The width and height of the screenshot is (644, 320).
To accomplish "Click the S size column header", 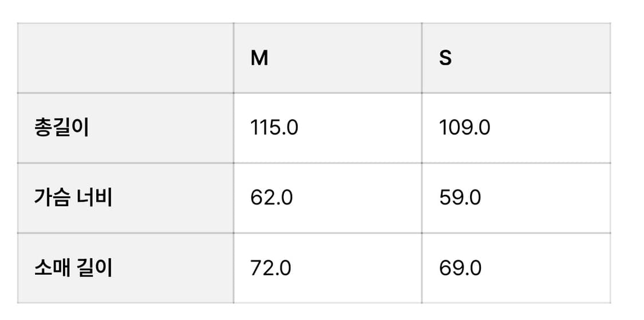I will 445,58.
